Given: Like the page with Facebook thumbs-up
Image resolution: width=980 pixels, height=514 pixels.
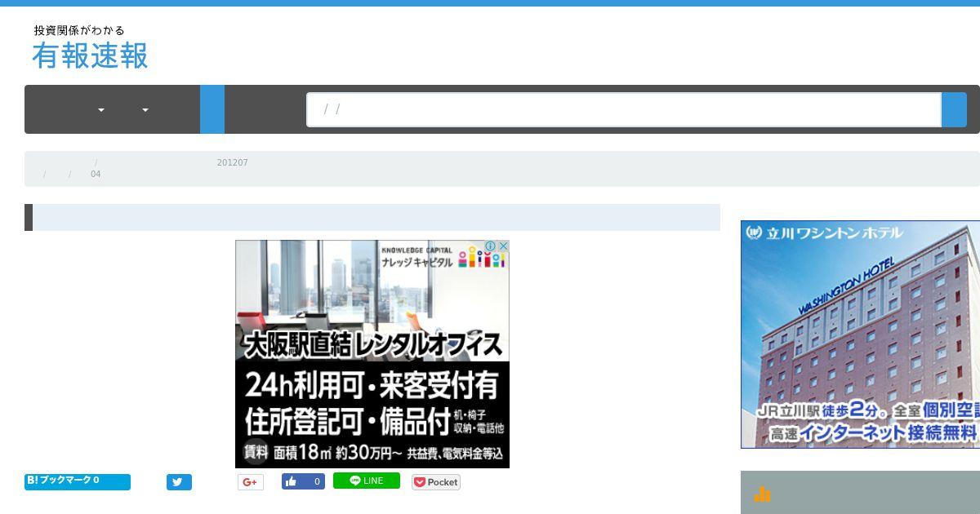Looking at the screenshot, I should coord(303,481).
